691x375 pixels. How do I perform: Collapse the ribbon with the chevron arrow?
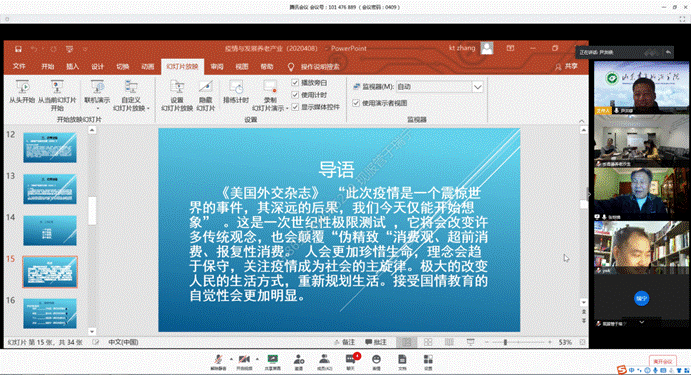581,121
